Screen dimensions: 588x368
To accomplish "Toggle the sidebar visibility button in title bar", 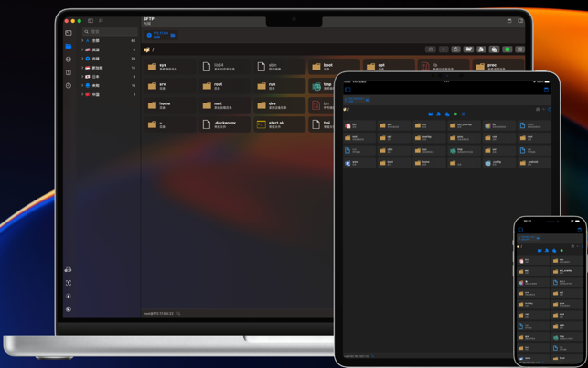I will coord(91,20).
